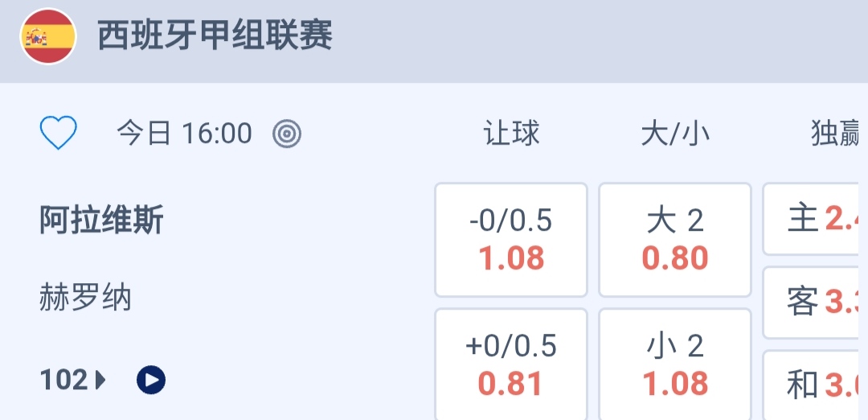Bet on 小 2 at 1.08

[x=675, y=365]
